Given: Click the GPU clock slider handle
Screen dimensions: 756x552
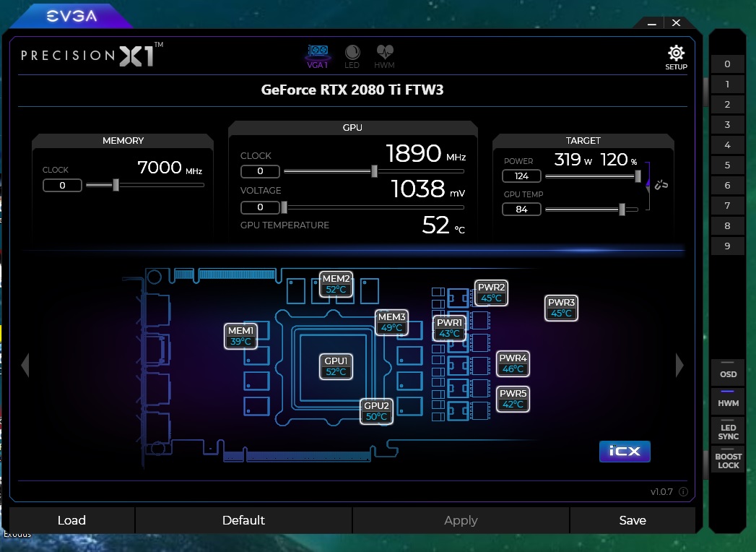Looking at the screenshot, I should point(374,171).
